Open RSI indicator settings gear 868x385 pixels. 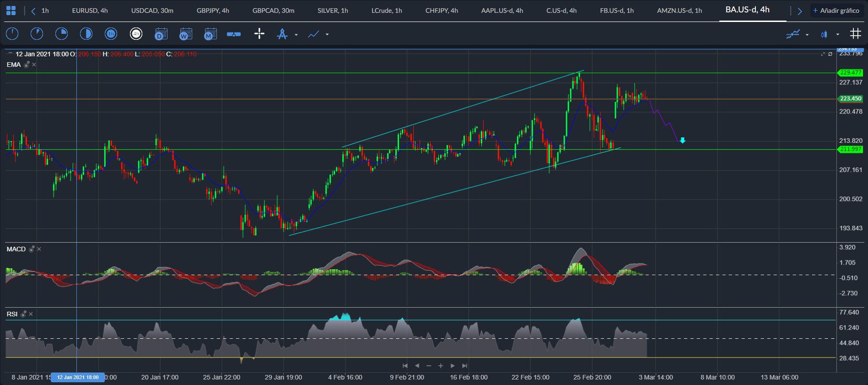pos(24,314)
